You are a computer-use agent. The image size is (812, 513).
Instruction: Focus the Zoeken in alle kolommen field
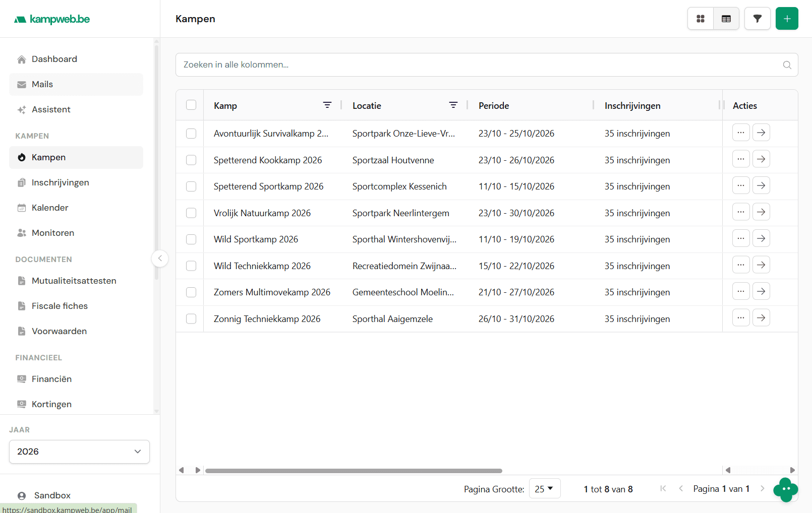pos(487,65)
